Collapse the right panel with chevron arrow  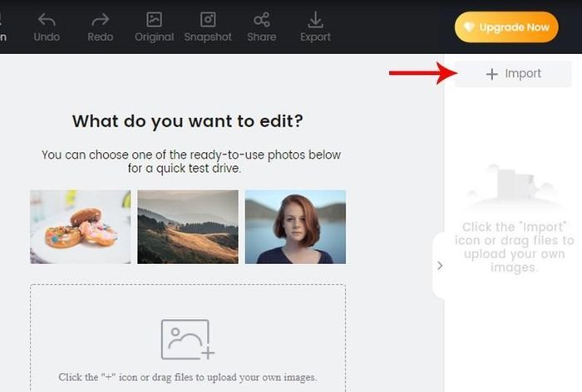click(x=440, y=266)
